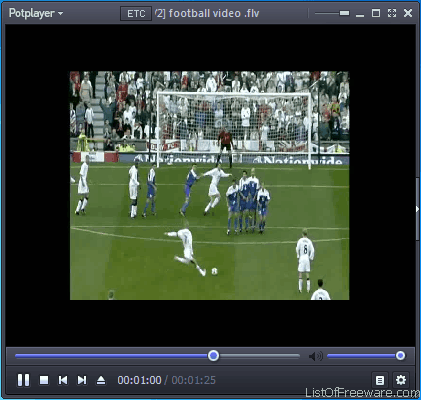Skip to the next file
Image resolution: width=421 pixels, height=400 pixels.
coord(82,380)
